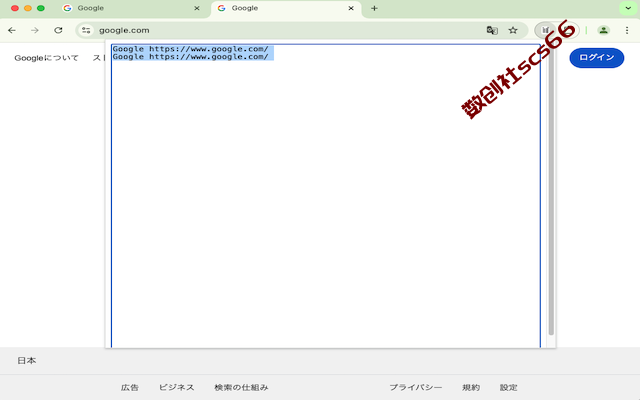Click the ログイン login button

point(597,58)
